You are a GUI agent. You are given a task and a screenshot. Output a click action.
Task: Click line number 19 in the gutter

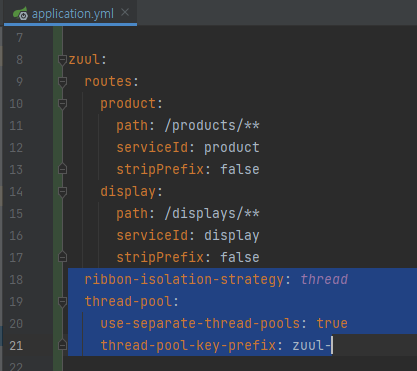point(16,302)
